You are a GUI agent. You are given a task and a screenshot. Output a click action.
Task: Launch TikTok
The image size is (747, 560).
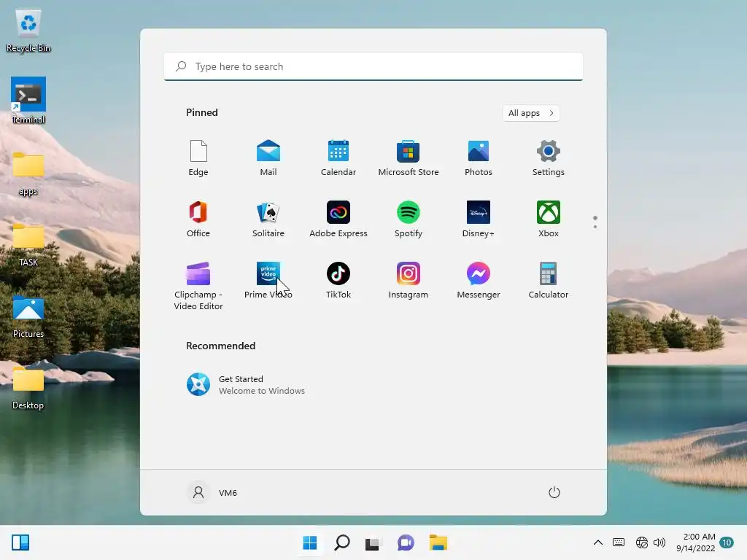[338, 281]
